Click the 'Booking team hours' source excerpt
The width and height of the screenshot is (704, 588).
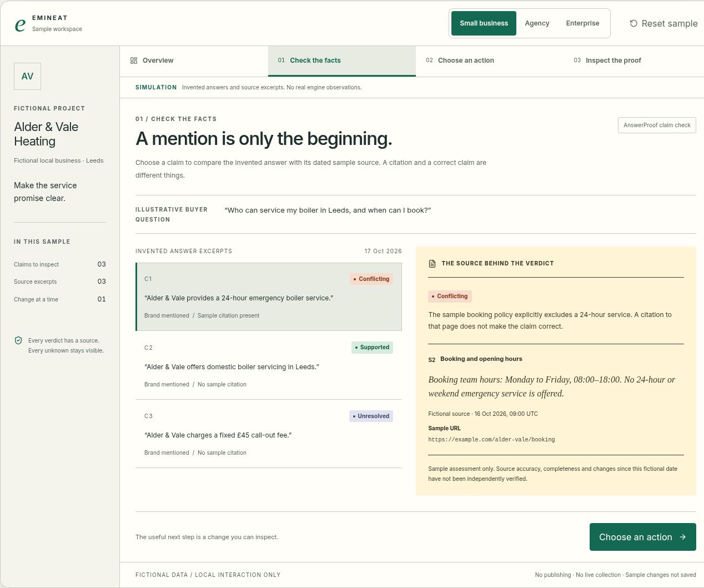552,386
